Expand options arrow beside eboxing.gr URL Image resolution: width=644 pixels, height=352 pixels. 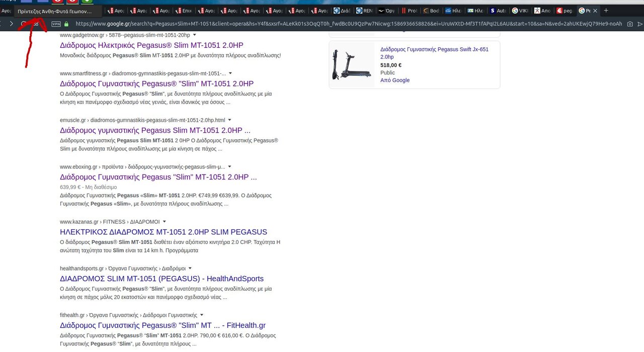click(229, 166)
